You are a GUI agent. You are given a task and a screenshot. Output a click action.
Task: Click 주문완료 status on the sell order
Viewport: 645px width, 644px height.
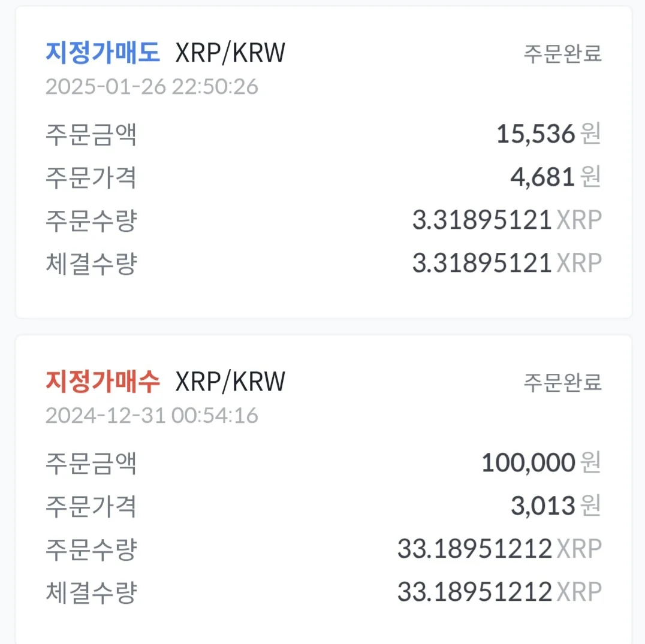tap(562, 54)
